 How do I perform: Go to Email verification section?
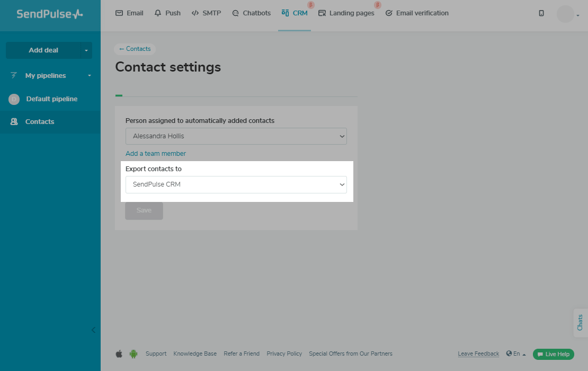pos(417,13)
